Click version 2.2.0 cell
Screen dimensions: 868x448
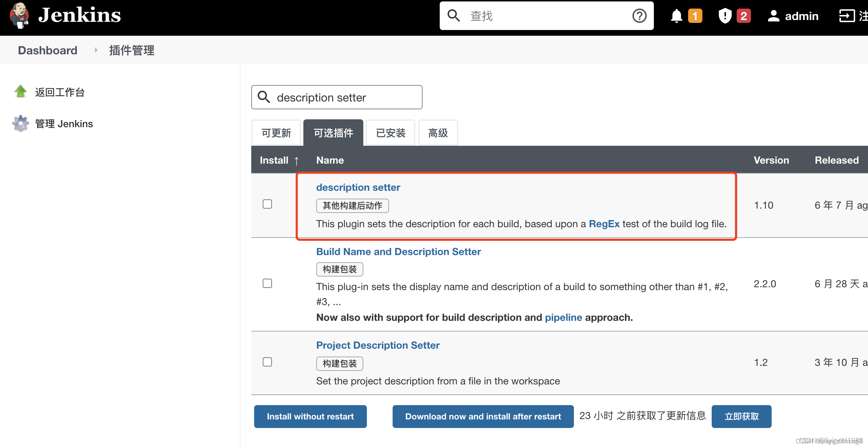pos(765,284)
